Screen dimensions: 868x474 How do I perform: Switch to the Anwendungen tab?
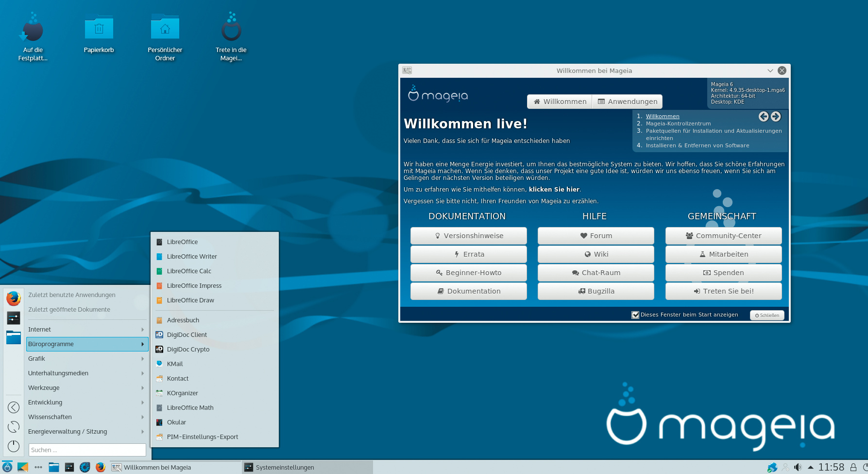pyautogui.click(x=627, y=102)
